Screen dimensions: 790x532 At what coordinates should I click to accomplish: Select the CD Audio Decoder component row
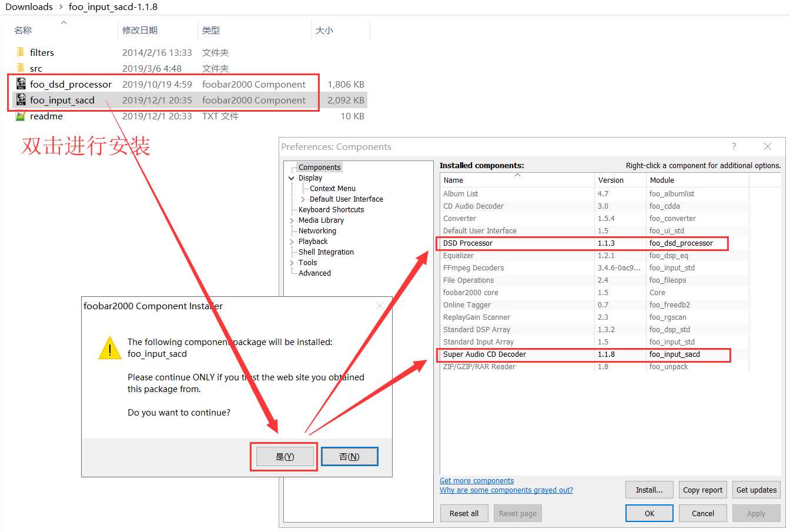tap(594, 206)
